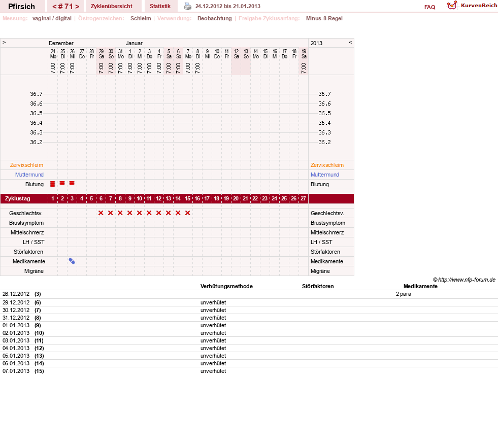Click the red X on cycle day 9
This screenshot has width=498, height=448.
[x=130, y=213]
